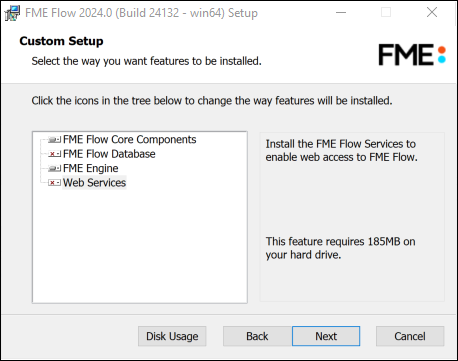
Task: Cancel the FME Flow installation
Action: pyautogui.click(x=410, y=336)
